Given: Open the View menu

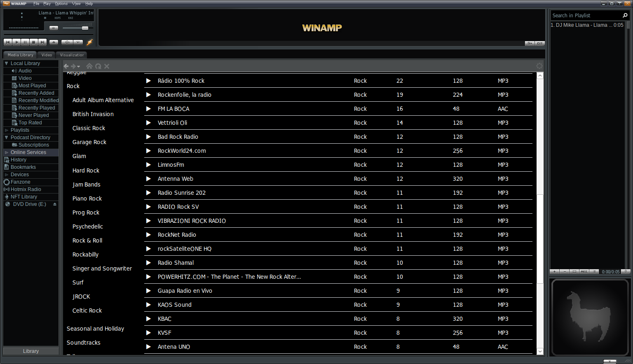Looking at the screenshot, I should pos(76,4).
